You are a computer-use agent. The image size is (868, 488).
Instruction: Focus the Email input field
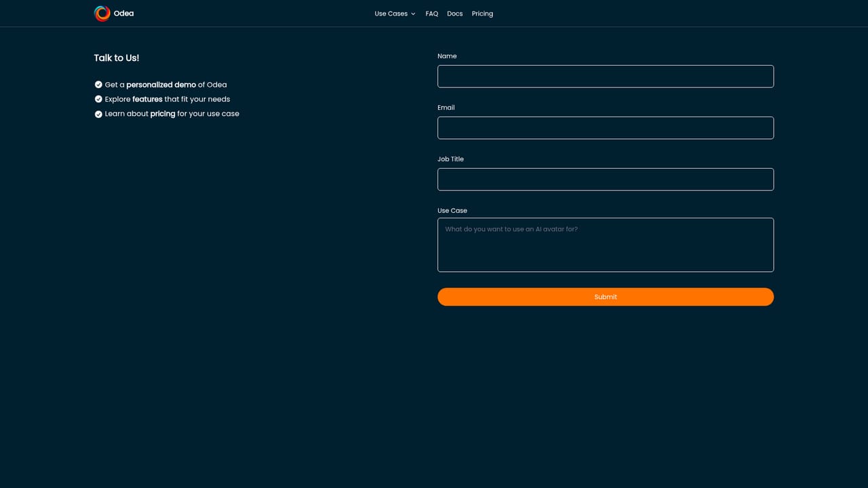[606, 128]
